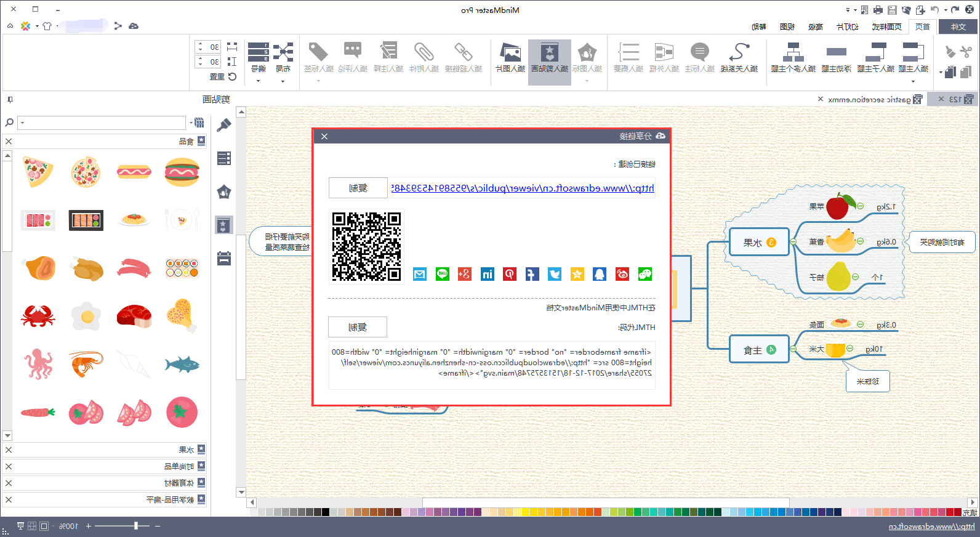
Task: Open the clipart search field dropdown
Action: 22,123
